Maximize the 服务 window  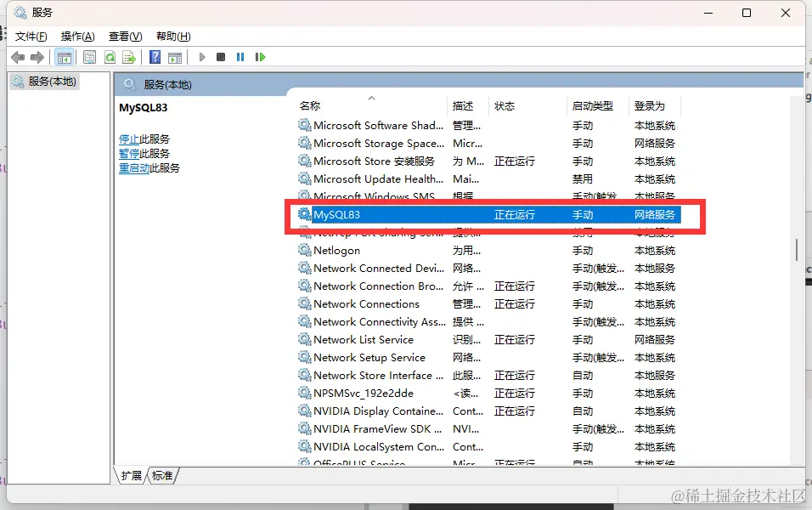pyautogui.click(x=747, y=13)
